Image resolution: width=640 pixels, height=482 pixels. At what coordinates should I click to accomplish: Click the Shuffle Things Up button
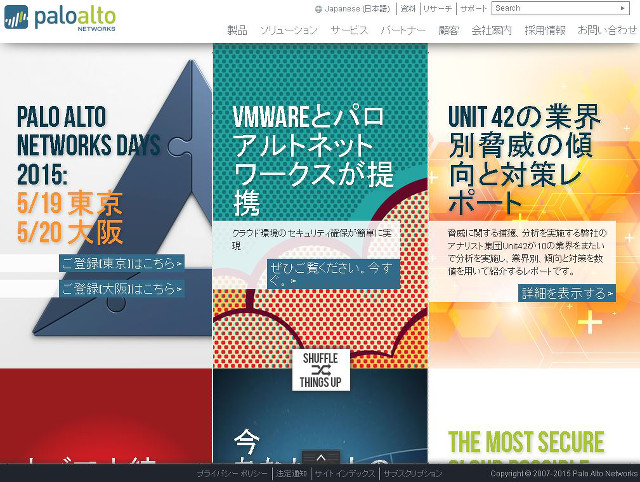[321, 370]
